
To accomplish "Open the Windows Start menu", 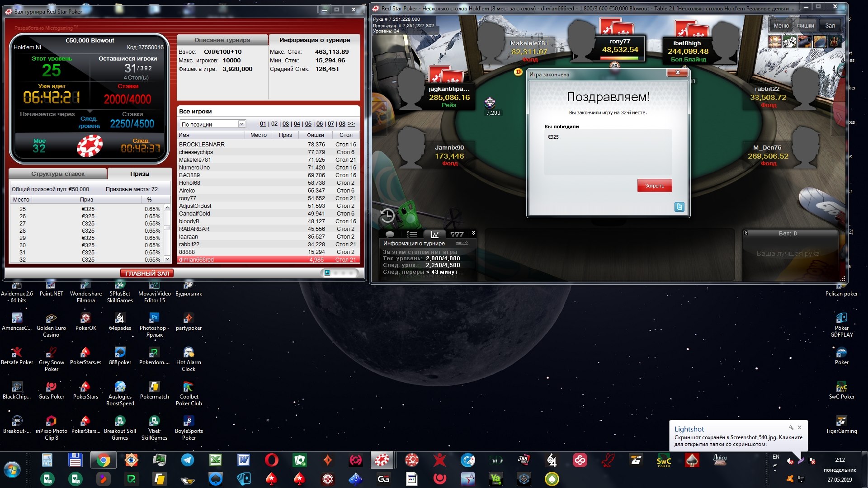I will (12, 470).
